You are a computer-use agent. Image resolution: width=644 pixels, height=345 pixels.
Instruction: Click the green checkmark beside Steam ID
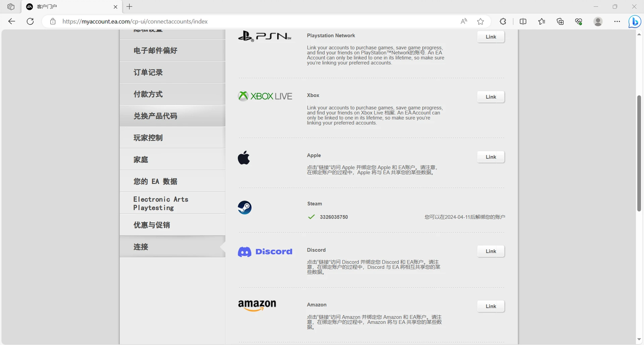tap(311, 217)
